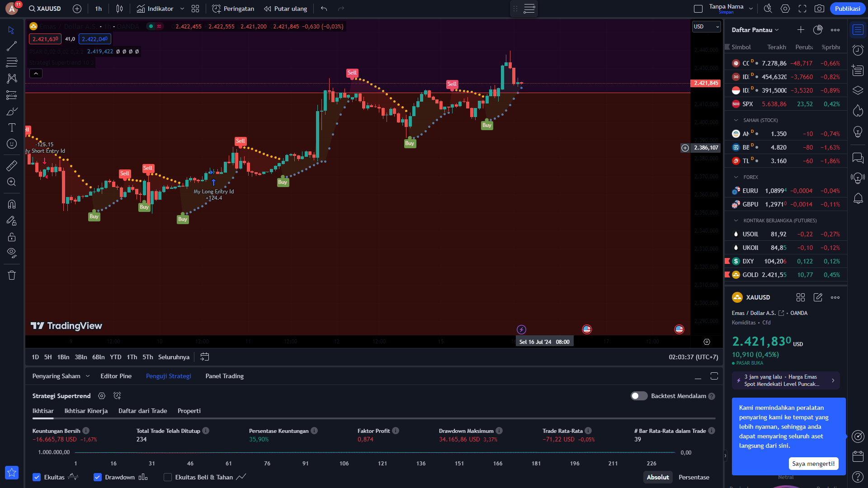Screen dimensions: 868x488
Task: Toggle layout select square checkbox
Action: [x=698, y=9]
